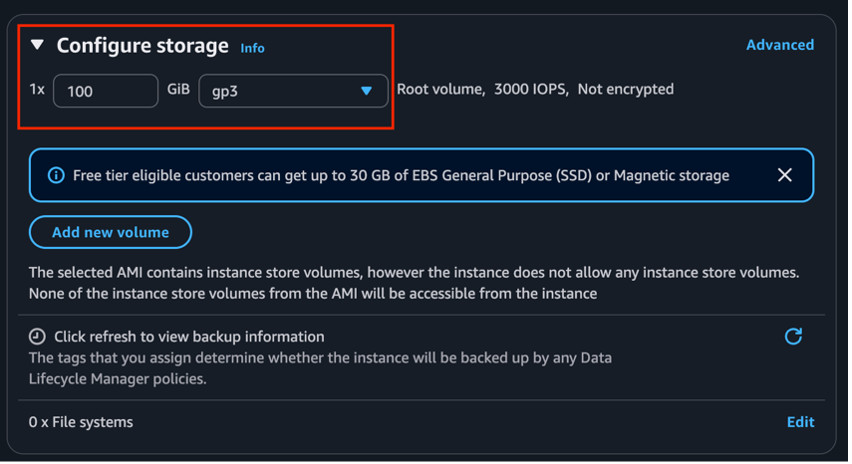
Task: Click the Data Lifecycle Manager policies description
Action: (x=320, y=368)
